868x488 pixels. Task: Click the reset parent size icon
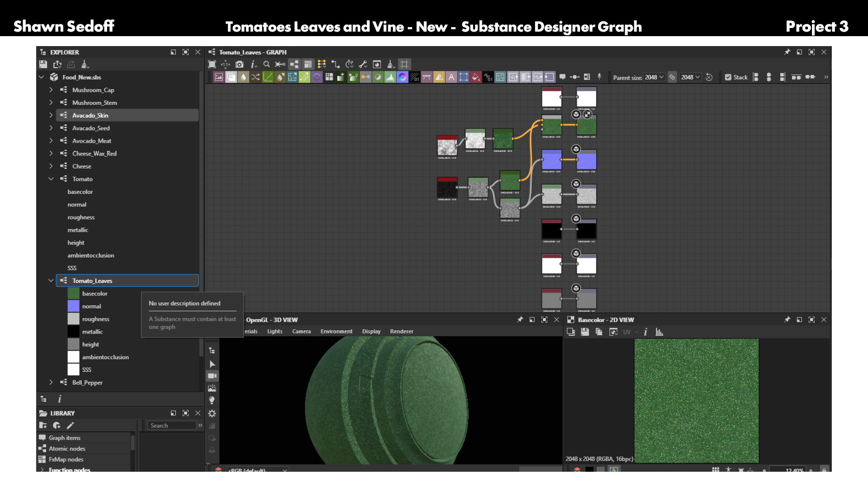pyautogui.click(x=709, y=77)
